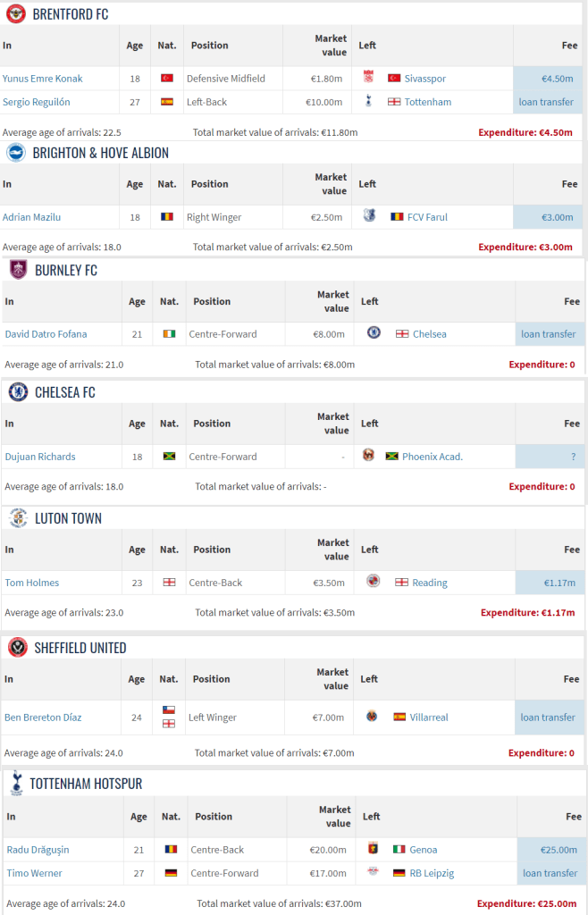Open Radu Drăgușin €25.00m fee details

click(559, 850)
